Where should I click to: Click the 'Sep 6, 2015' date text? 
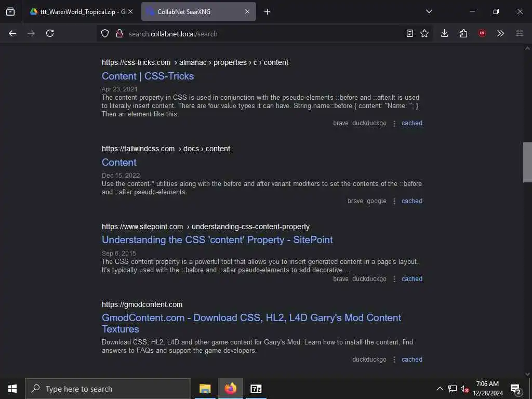coord(119,254)
